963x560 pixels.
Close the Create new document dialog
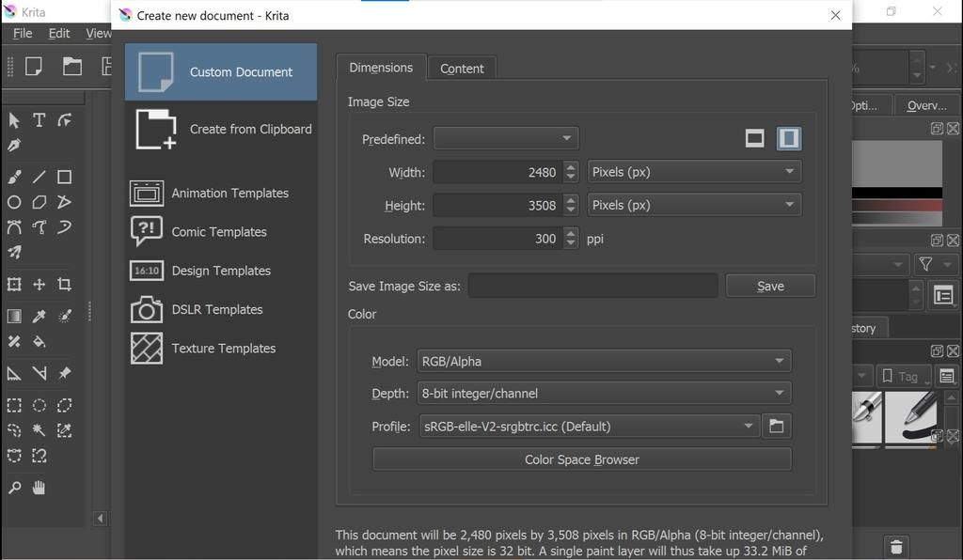835,15
